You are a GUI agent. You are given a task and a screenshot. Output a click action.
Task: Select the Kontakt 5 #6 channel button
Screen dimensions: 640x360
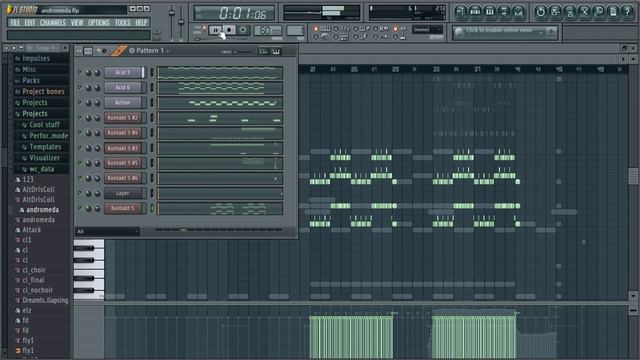[x=123, y=178]
